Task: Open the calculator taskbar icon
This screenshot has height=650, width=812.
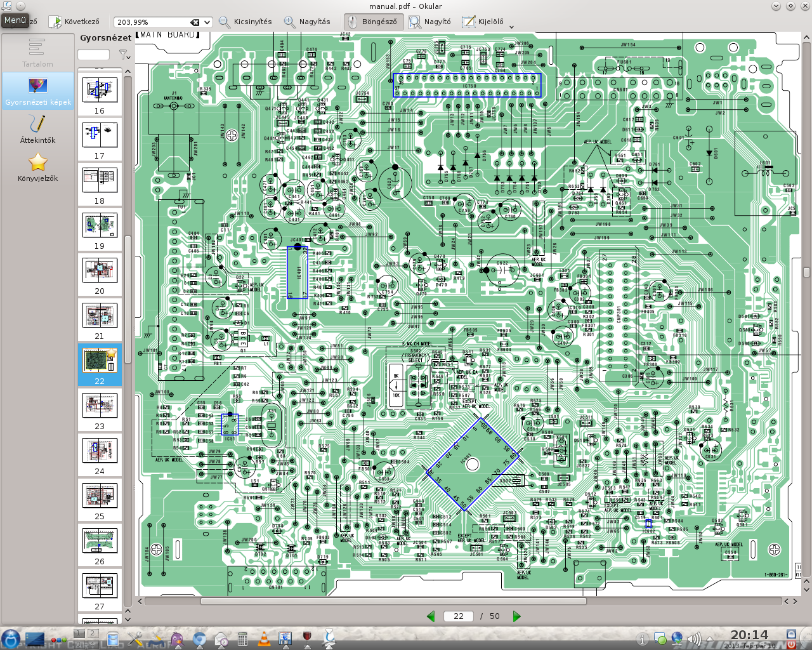Action: click(242, 639)
